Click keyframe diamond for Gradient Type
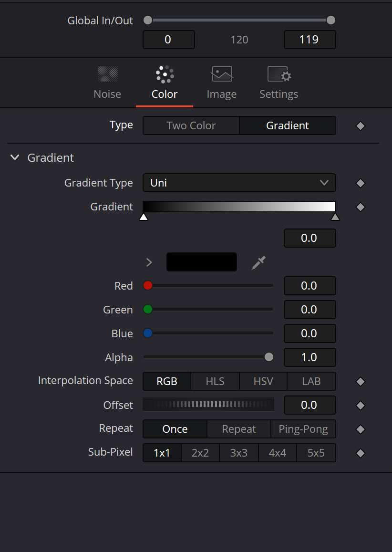 tap(361, 183)
